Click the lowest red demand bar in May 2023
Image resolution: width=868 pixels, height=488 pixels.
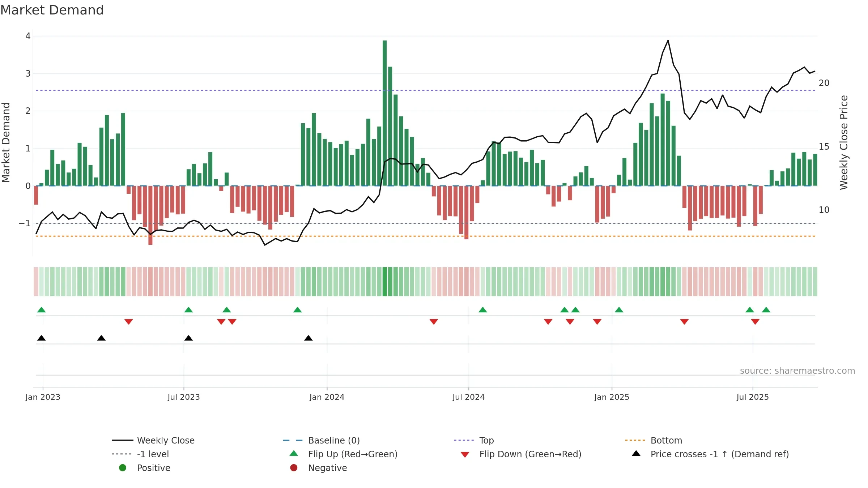pyautogui.click(x=150, y=215)
